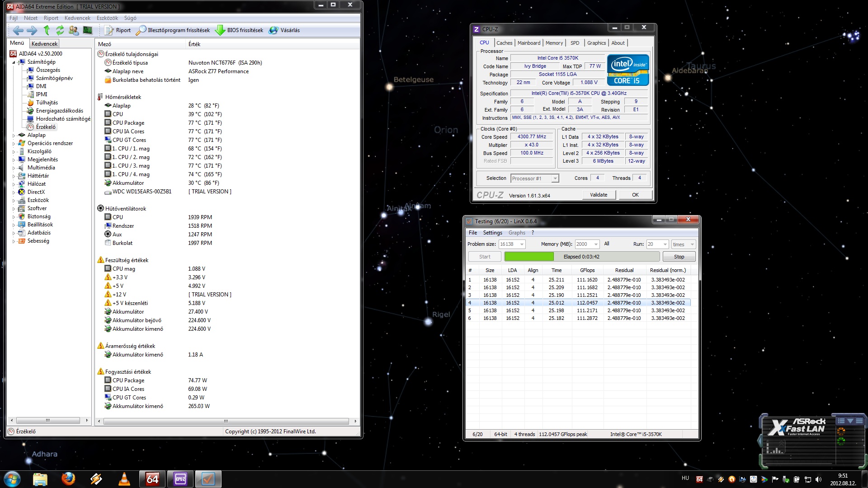Select Összegzés in the tree
This screenshot has height=488, width=868.
48,70
